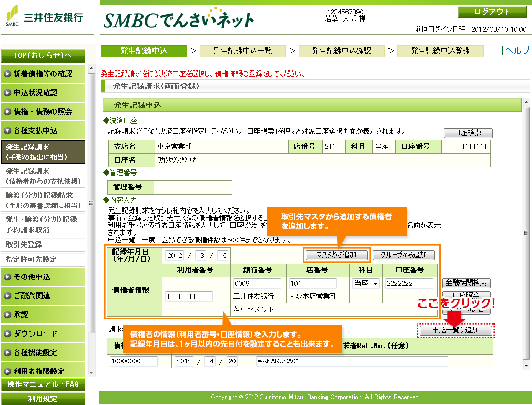Click the arrow icon beside 新着債権等の確認
Screen dimensions: 532x405
(x=7, y=74)
